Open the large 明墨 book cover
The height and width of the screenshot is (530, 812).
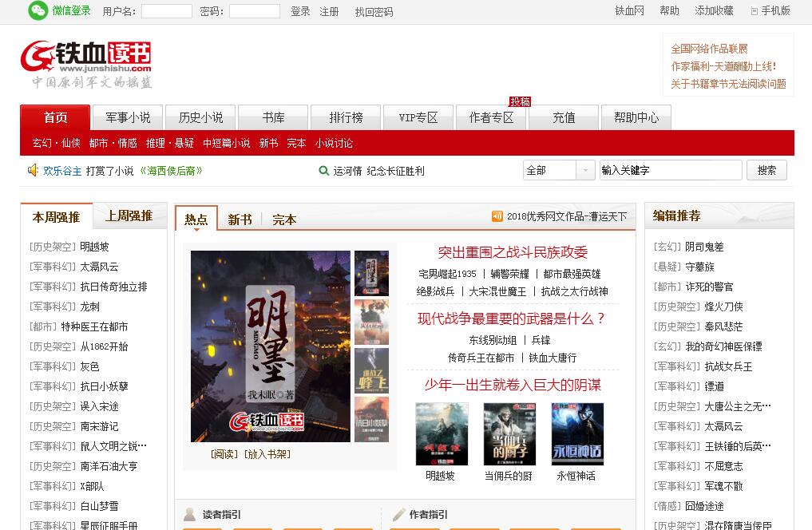tap(270, 346)
